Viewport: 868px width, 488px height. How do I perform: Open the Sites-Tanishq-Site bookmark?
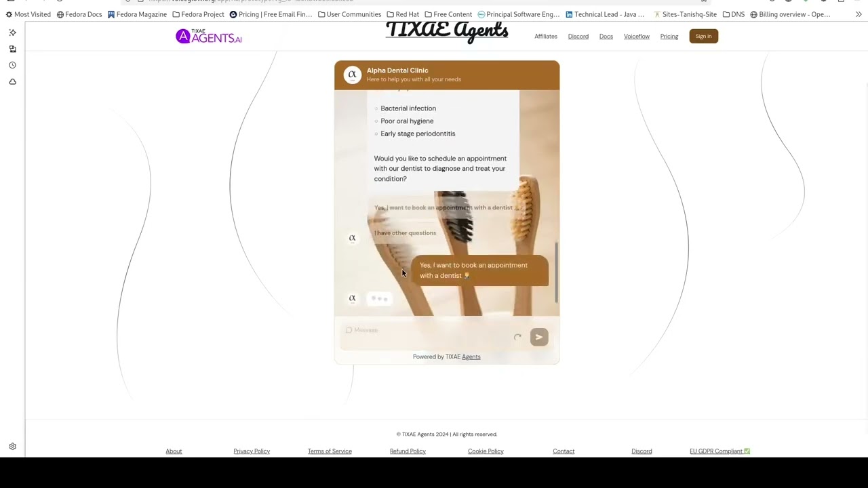coord(685,14)
